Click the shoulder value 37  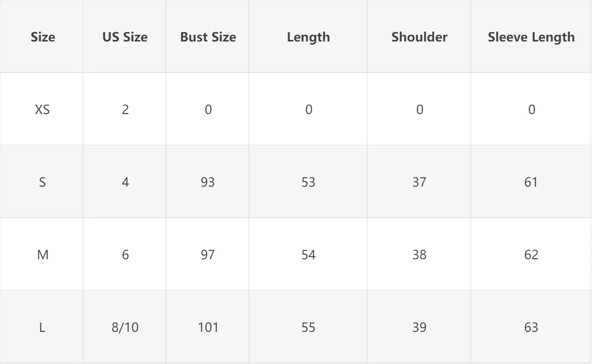[x=419, y=183]
